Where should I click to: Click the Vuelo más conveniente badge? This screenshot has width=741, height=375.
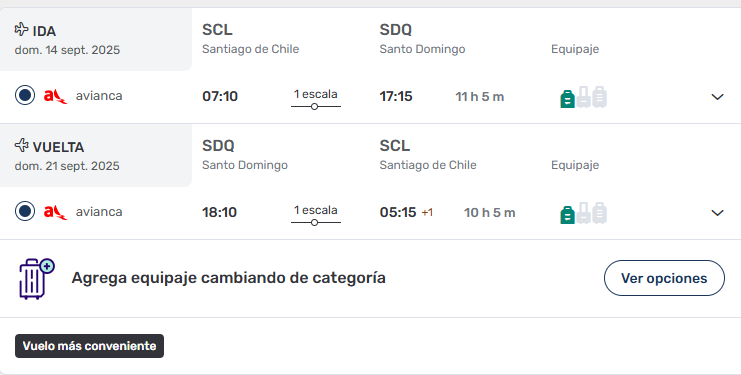89,346
